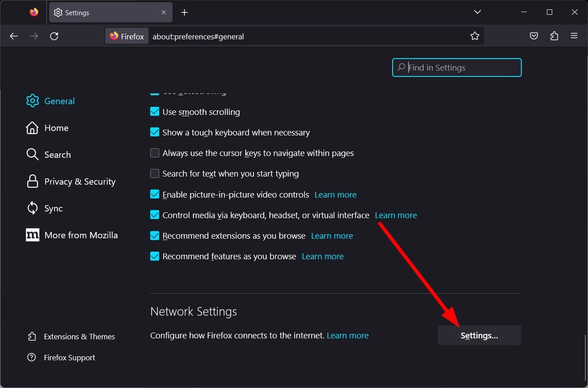
Task: Click the Search settings magnifier icon
Action: coord(32,155)
